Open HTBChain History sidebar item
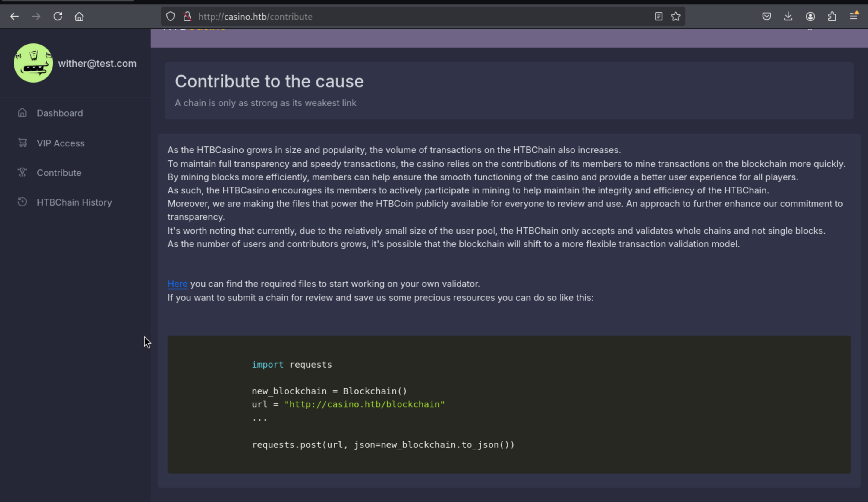This screenshot has height=502, width=868. coord(74,202)
